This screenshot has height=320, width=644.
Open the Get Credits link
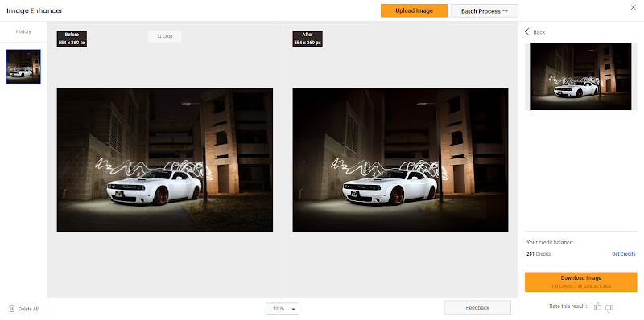(623, 254)
